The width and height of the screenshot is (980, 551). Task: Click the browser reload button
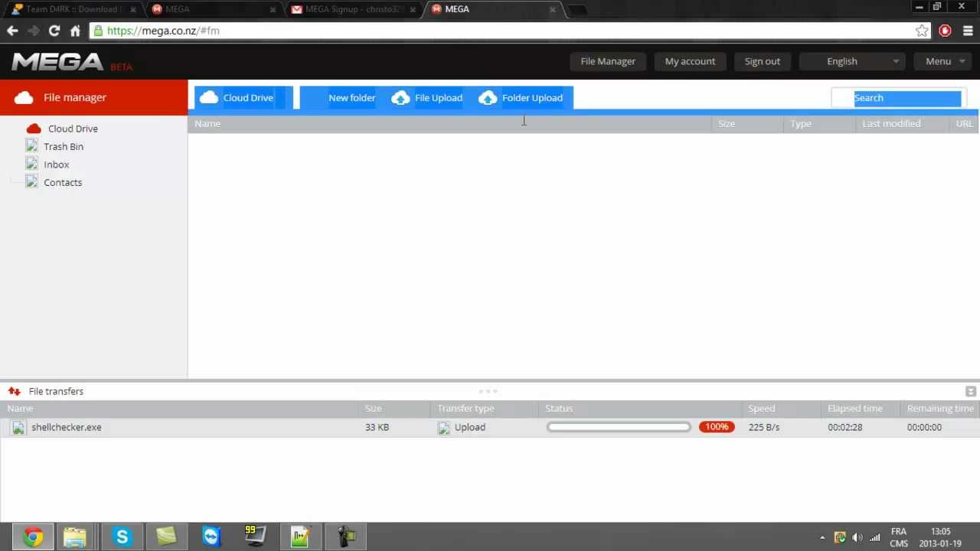(54, 31)
